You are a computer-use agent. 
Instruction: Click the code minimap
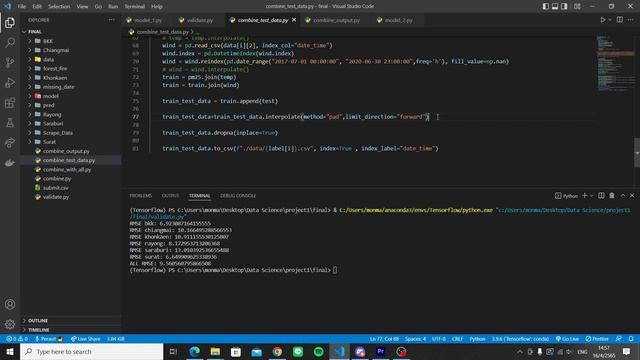(x=615, y=63)
